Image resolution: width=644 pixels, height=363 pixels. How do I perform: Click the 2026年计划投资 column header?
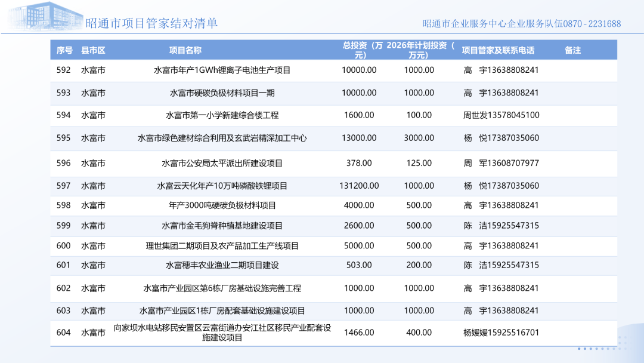pos(420,50)
